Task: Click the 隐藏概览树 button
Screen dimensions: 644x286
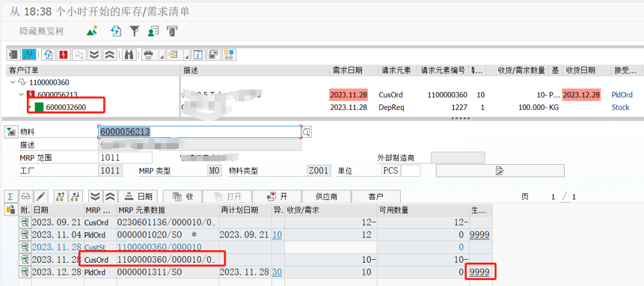Action: click(x=42, y=31)
